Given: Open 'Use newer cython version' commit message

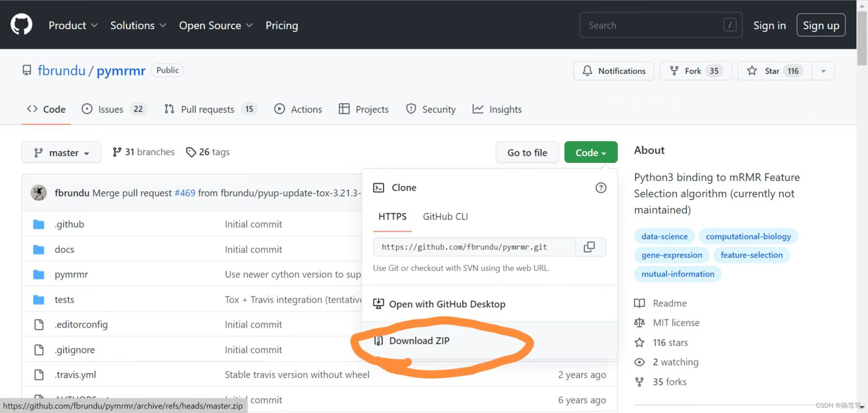Looking at the screenshot, I should tap(293, 274).
